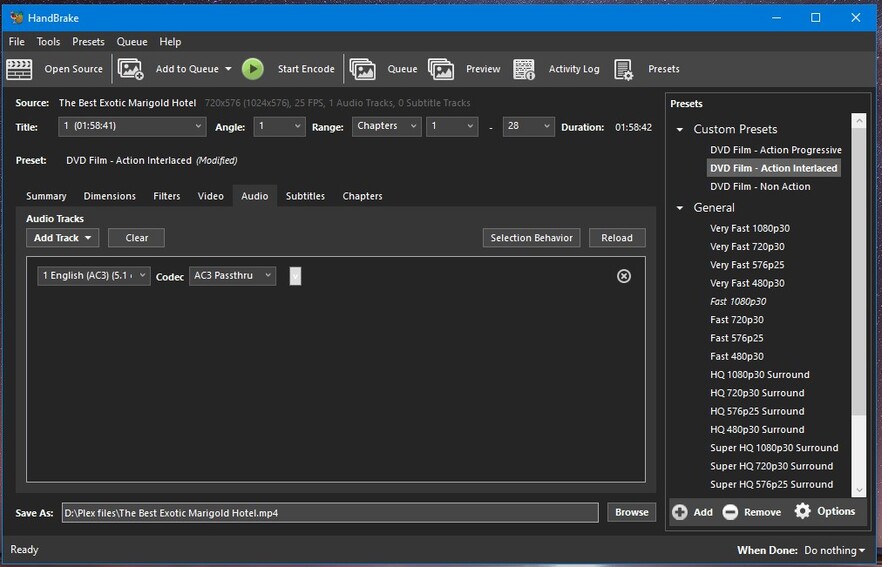Open the Activity Log icon
This screenshot has width=882, height=567.
tap(524, 69)
